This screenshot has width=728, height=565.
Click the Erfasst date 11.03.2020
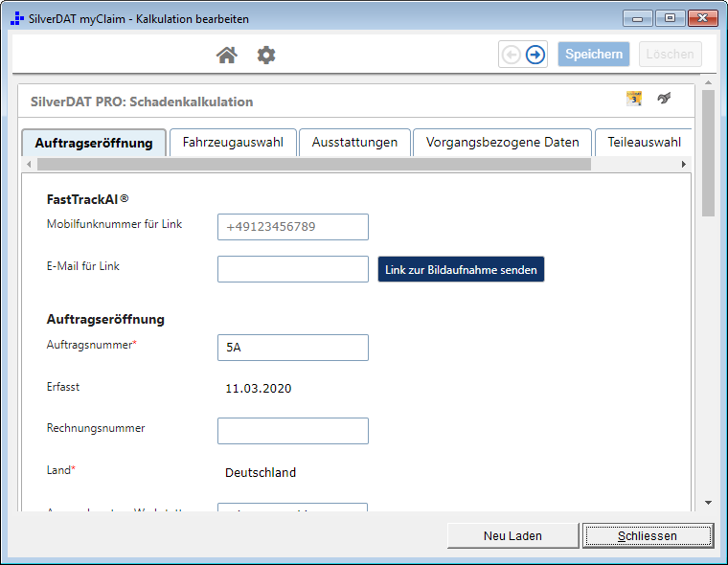click(258, 389)
